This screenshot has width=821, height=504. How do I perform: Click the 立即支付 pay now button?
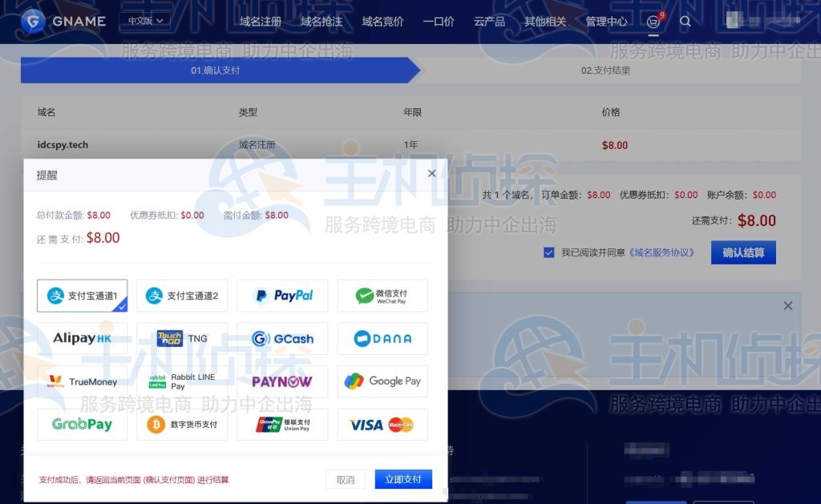[402, 478]
